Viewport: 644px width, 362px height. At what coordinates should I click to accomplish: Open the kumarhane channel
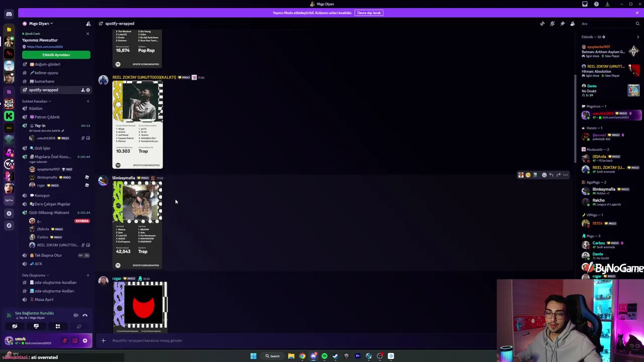[56, 81]
